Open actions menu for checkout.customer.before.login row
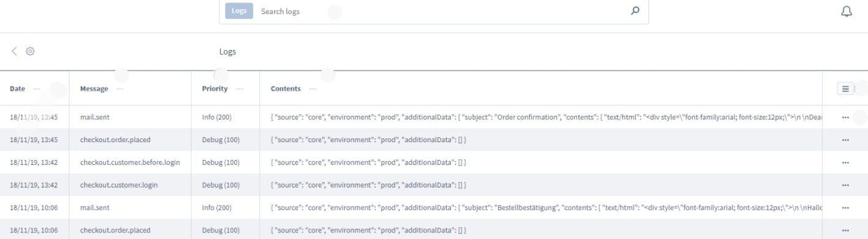This screenshot has width=868, height=239. [x=845, y=162]
